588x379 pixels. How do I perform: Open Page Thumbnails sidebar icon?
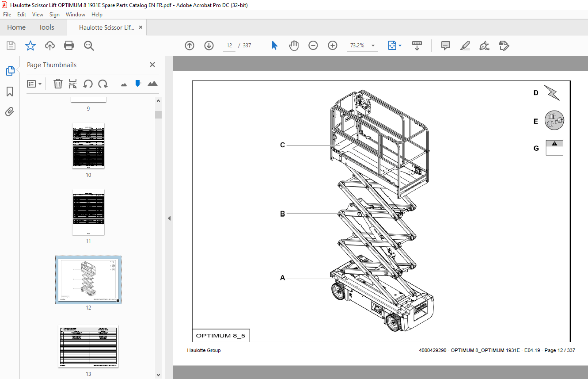(10, 71)
